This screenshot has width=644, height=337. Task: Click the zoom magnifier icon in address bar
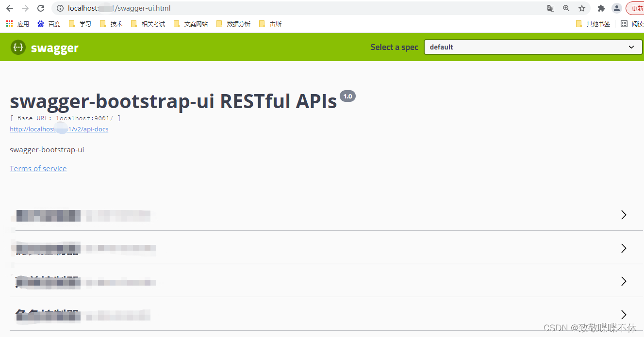[x=566, y=8]
